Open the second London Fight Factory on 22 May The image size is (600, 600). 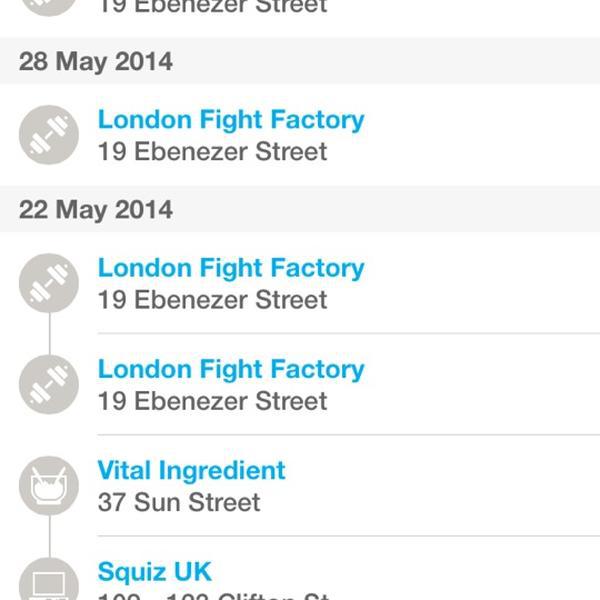[231, 369]
